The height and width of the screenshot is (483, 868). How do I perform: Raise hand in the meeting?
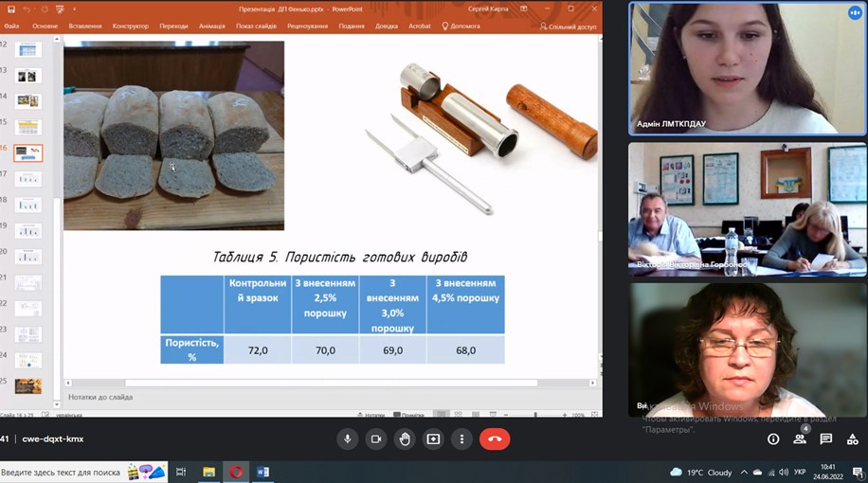(x=405, y=439)
